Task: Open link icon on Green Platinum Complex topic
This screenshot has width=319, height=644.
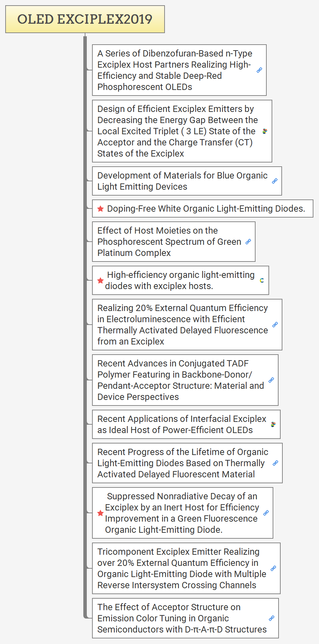Action: point(248,242)
